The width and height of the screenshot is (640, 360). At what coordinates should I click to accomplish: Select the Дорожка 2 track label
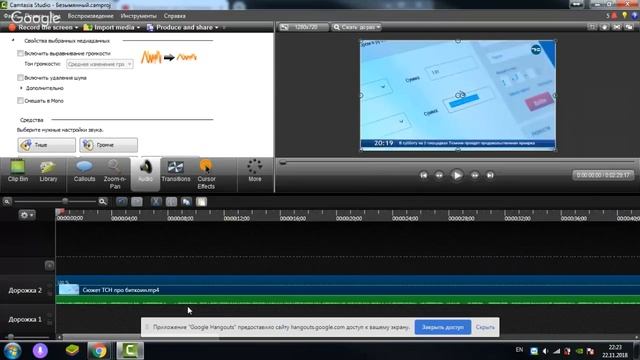[25, 290]
